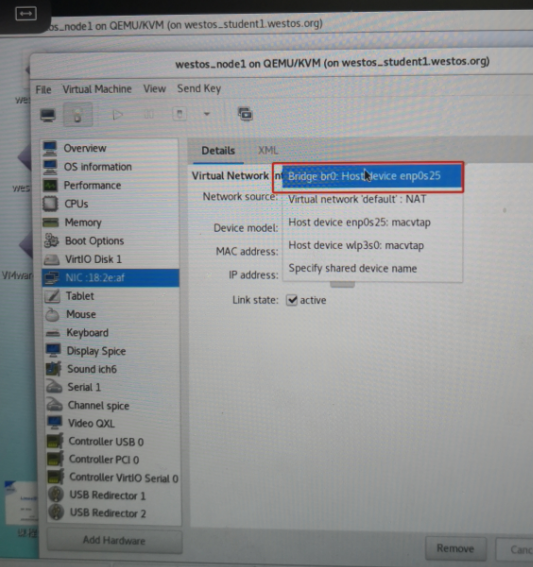Select the Mouse device icon

[52, 315]
